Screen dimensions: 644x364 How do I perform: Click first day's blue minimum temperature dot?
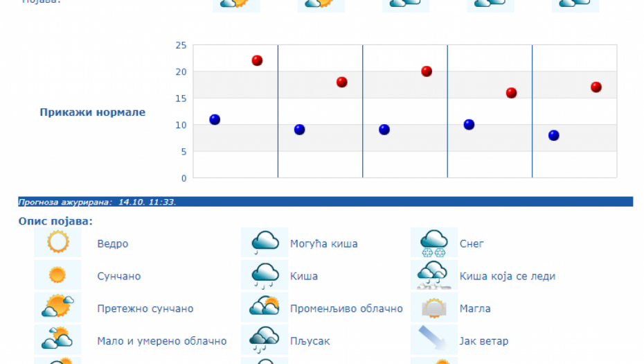[x=215, y=119]
